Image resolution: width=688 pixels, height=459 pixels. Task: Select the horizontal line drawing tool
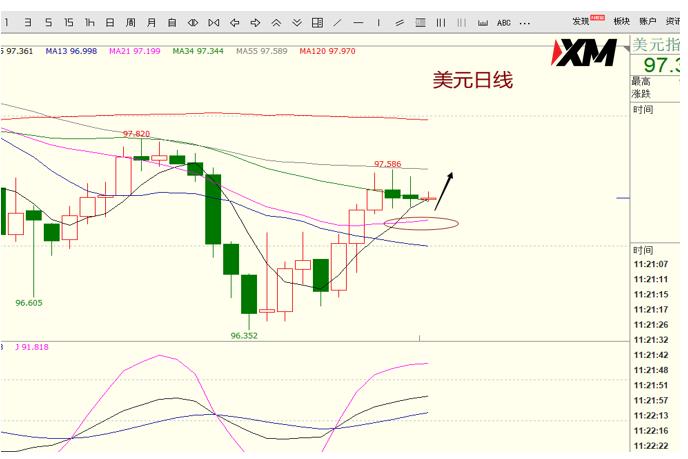[x=358, y=22]
